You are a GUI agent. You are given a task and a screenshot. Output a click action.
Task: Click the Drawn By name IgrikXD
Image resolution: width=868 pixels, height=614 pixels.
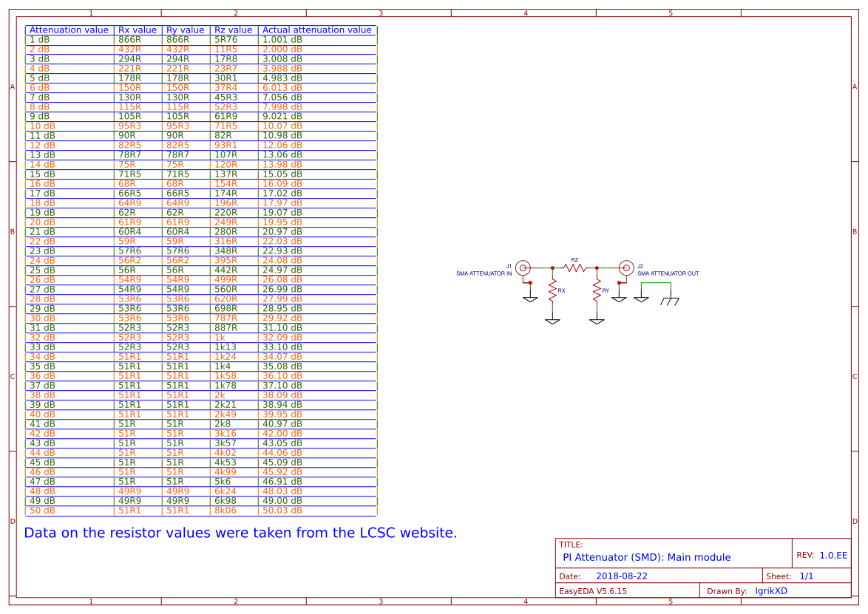point(771,590)
